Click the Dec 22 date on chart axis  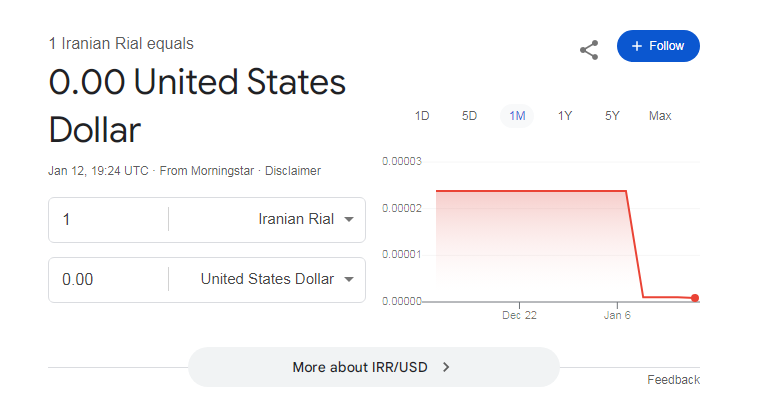point(520,315)
